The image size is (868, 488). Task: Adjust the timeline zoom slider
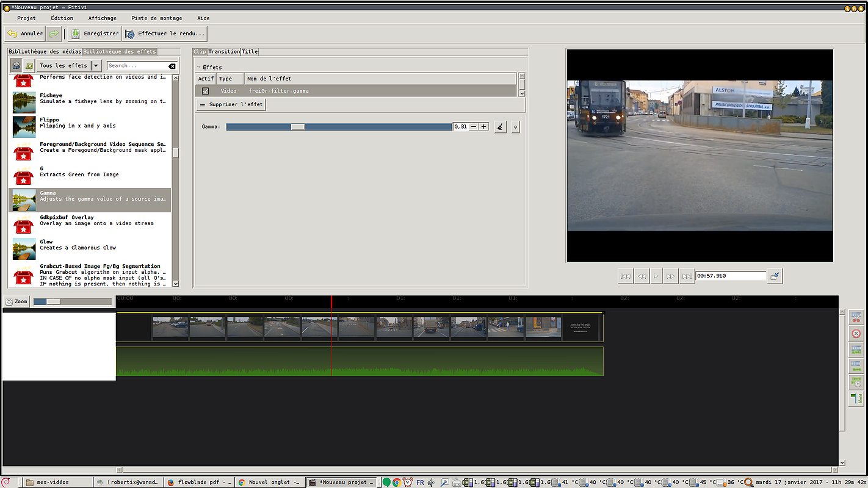(73, 301)
